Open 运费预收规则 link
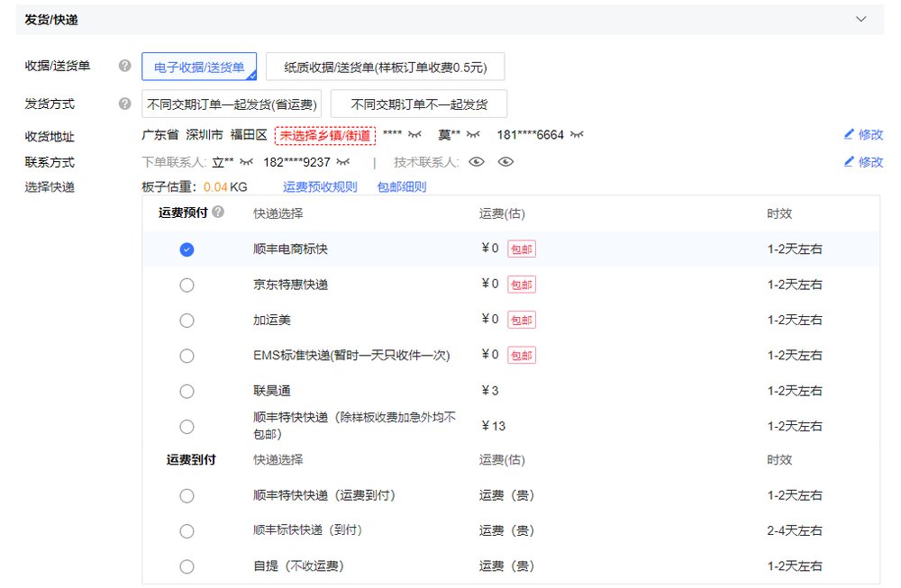The width and height of the screenshot is (901, 588). pos(320,186)
